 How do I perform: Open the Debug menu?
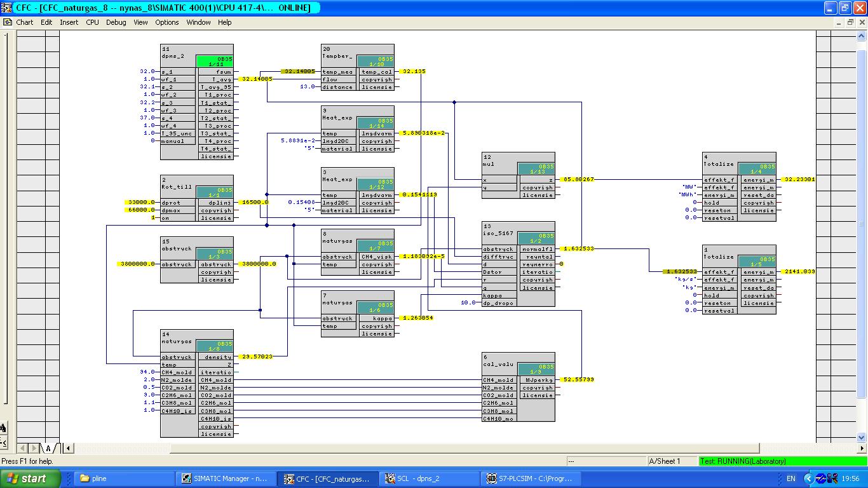(116, 22)
